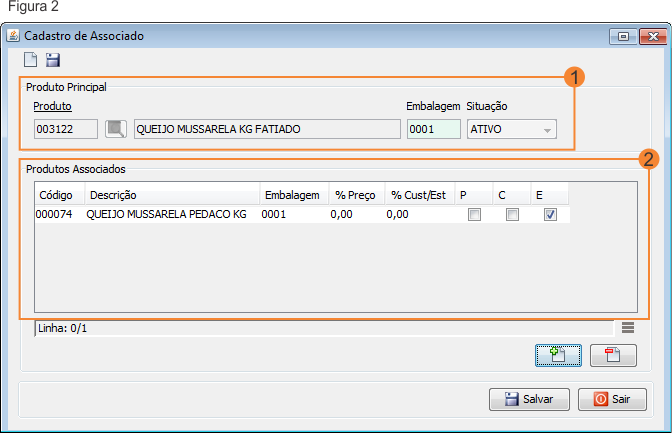Tick the C checkbox for QUEIJO MUSSARELA PEDACO
672x433 pixels.
512,214
